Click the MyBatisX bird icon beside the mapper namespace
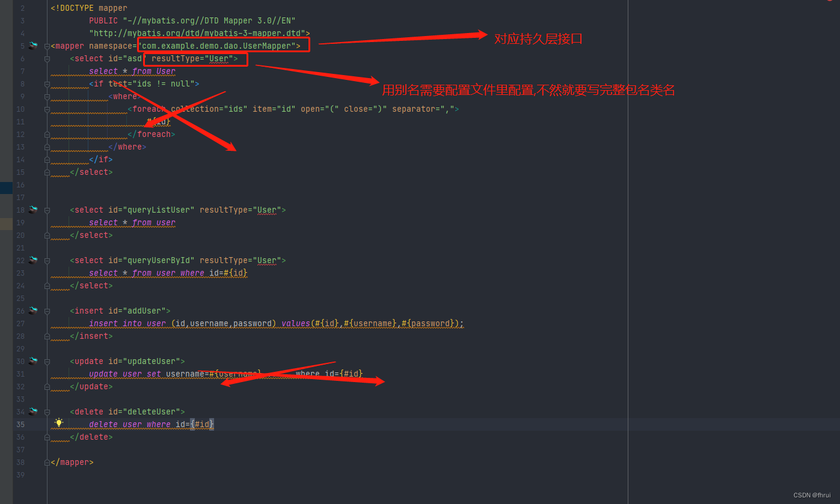 pyautogui.click(x=32, y=45)
